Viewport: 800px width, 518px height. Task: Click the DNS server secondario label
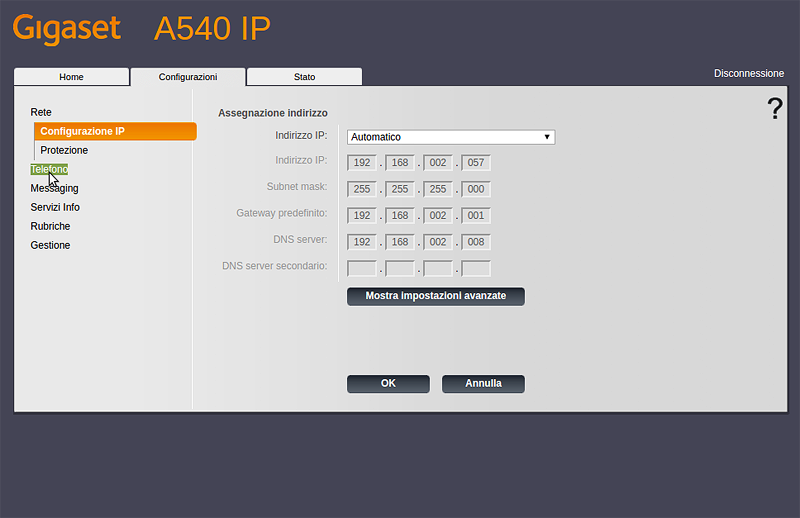[274, 266]
